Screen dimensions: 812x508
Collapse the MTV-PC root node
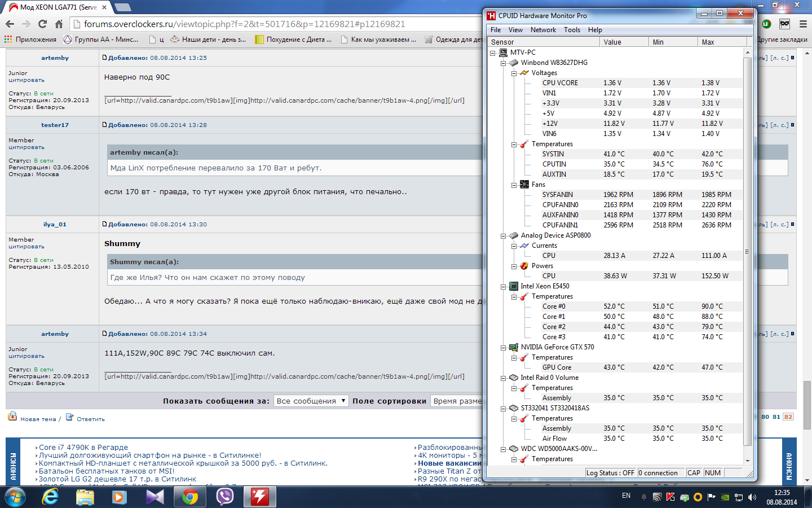coord(493,53)
